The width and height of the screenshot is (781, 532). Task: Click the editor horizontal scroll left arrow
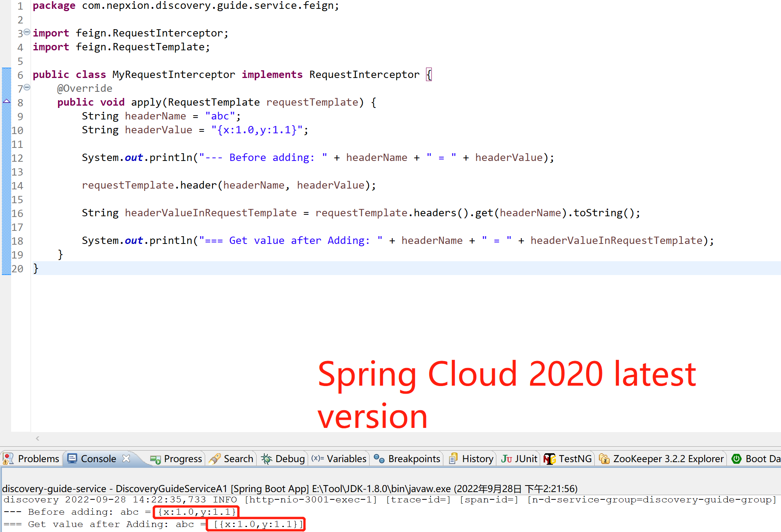click(x=37, y=438)
